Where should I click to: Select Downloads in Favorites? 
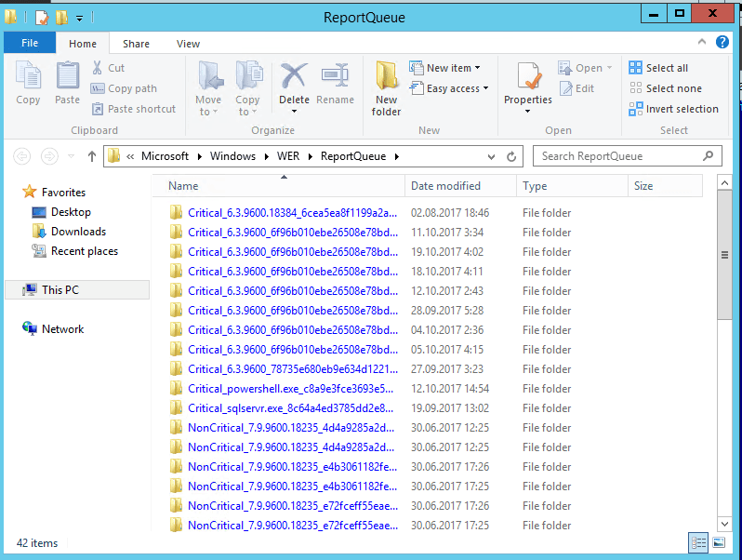(x=78, y=232)
